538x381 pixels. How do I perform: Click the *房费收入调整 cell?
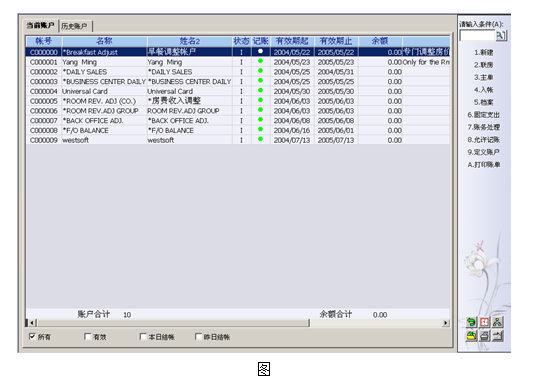190,101
